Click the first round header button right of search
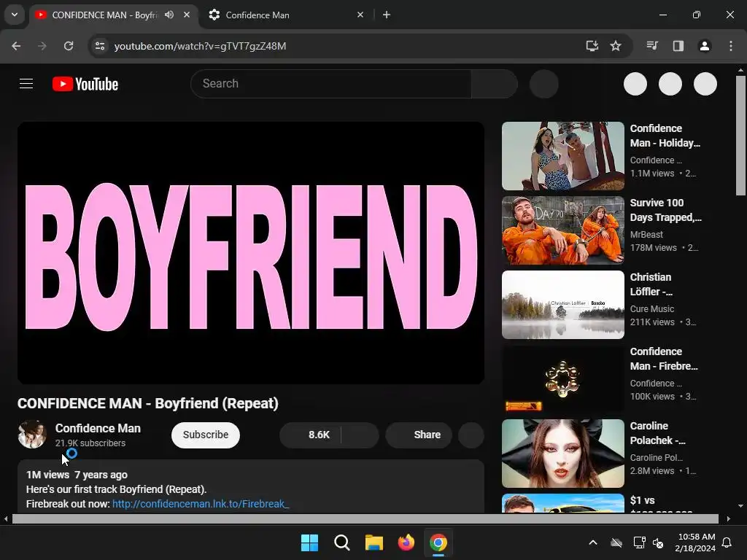 (x=635, y=84)
